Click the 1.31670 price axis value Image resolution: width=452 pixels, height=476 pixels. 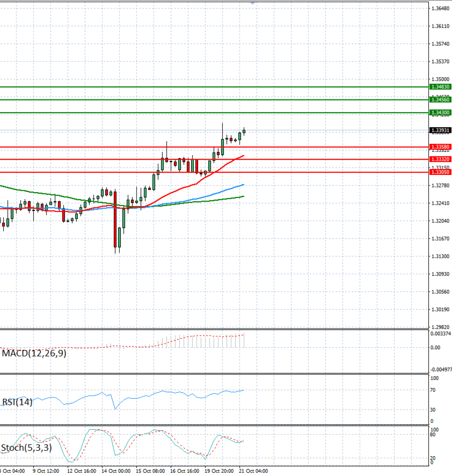(440, 239)
